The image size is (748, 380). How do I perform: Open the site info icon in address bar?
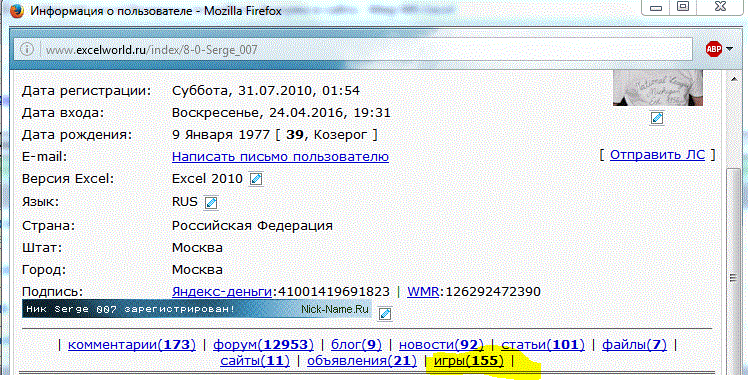(28, 49)
